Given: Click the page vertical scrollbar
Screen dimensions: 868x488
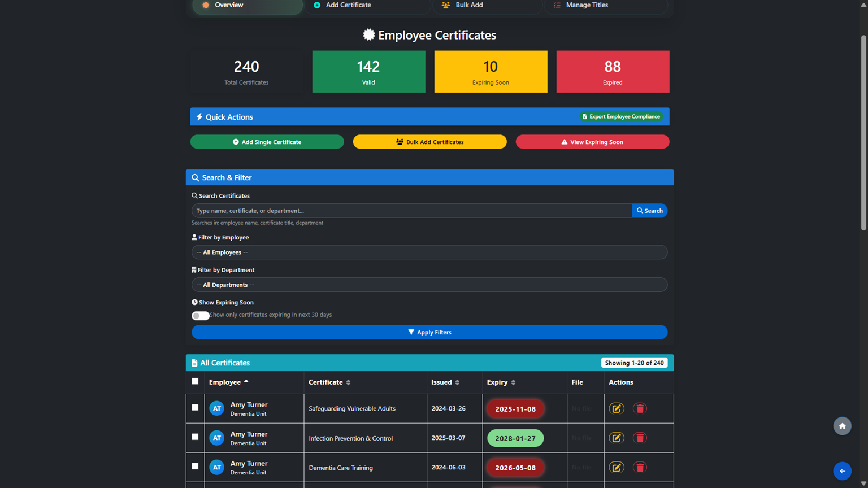Looking at the screenshot, I should (863, 133).
